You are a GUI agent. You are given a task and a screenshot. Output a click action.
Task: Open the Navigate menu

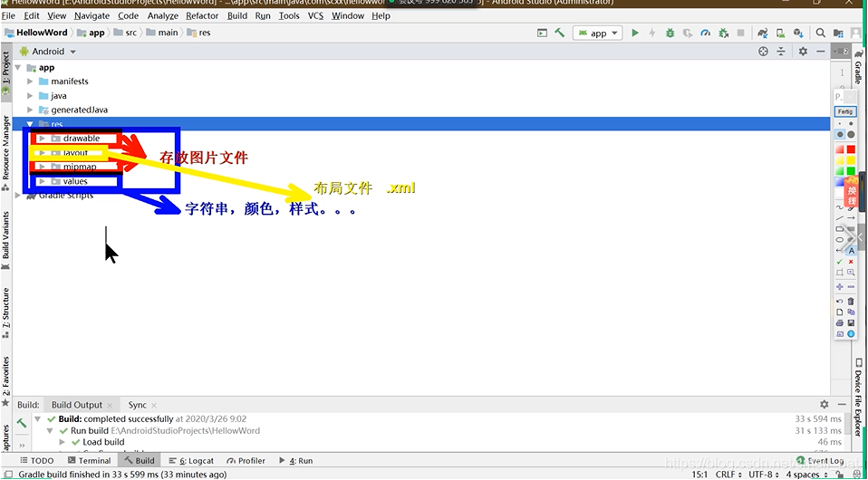(92, 15)
